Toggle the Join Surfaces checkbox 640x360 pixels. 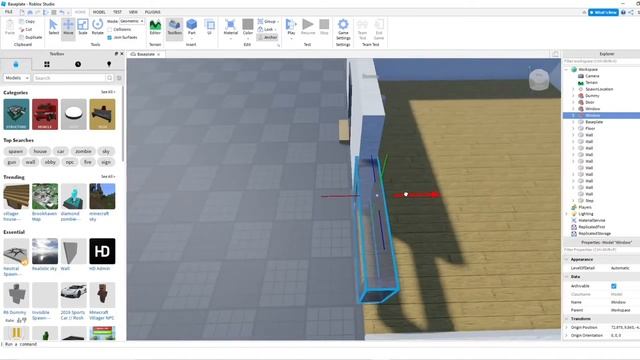click(x=109, y=37)
